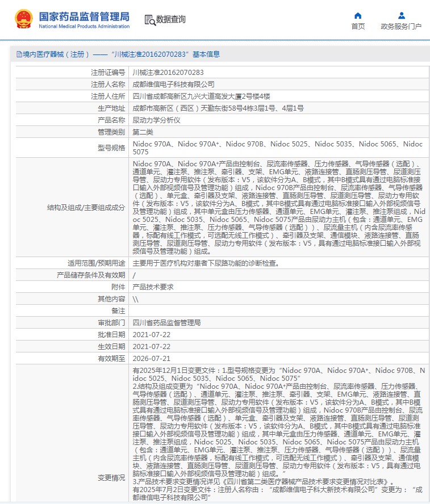Open the 数据查询 search icon

click(x=150, y=20)
